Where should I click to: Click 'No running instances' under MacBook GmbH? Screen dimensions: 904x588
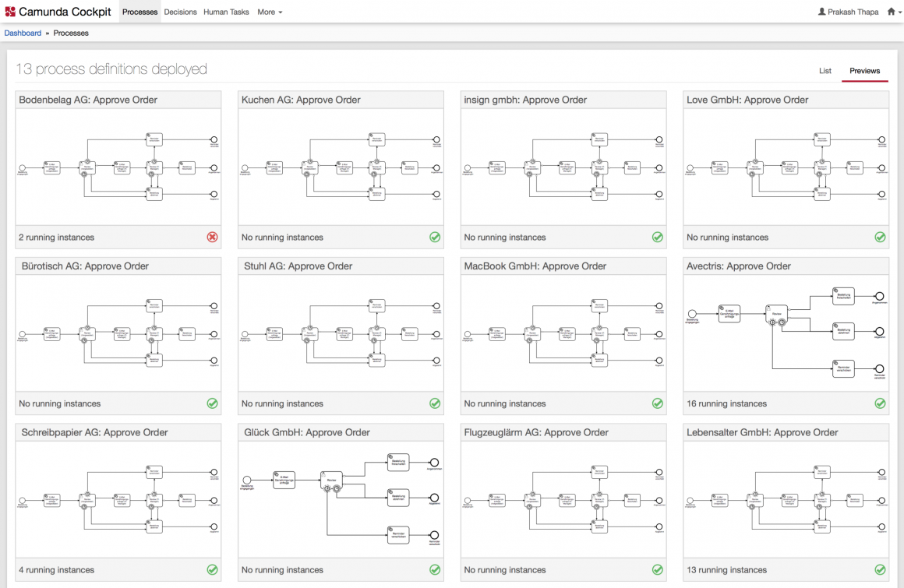click(x=504, y=403)
